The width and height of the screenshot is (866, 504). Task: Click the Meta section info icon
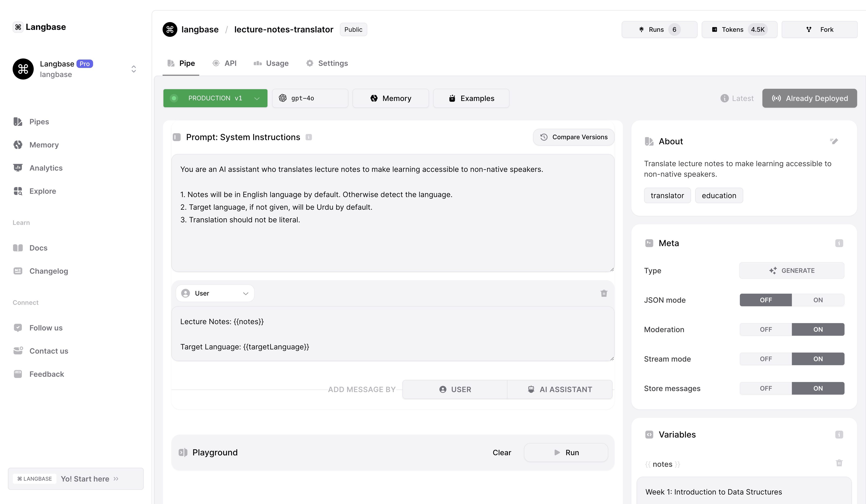(839, 243)
